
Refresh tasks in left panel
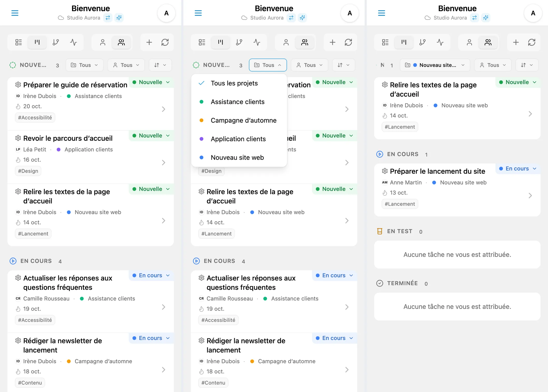(x=165, y=42)
